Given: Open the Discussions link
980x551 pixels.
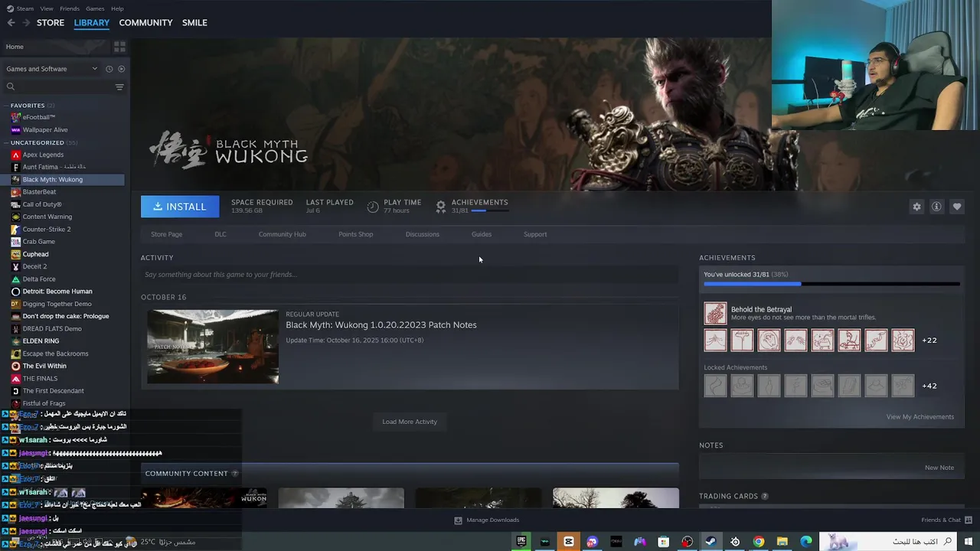Looking at the screenshot, I should click(422, 234).
